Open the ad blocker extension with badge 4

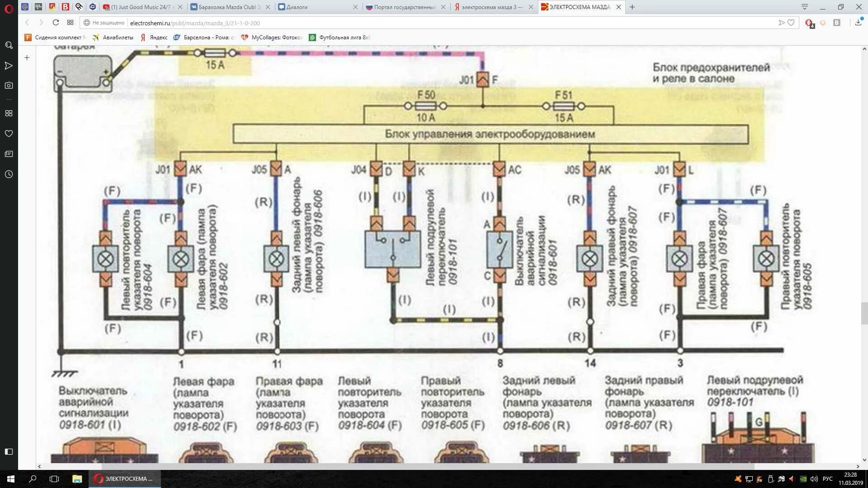809,23
